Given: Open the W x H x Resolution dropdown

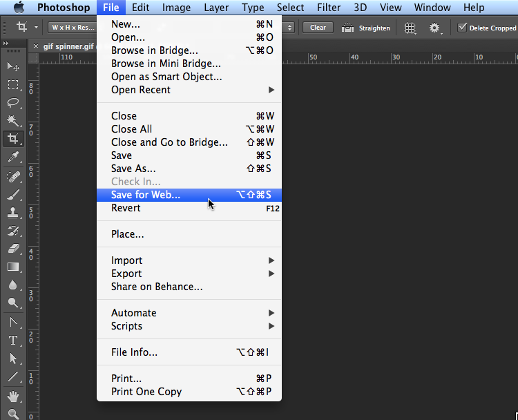Looking at the screenshot, I should click(x=73, y=28).
